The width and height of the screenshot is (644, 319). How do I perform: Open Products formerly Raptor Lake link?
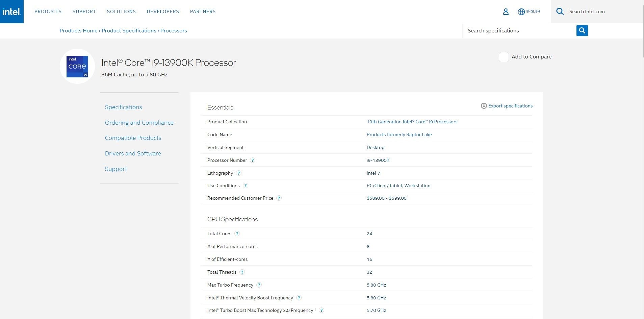(399, 134)
